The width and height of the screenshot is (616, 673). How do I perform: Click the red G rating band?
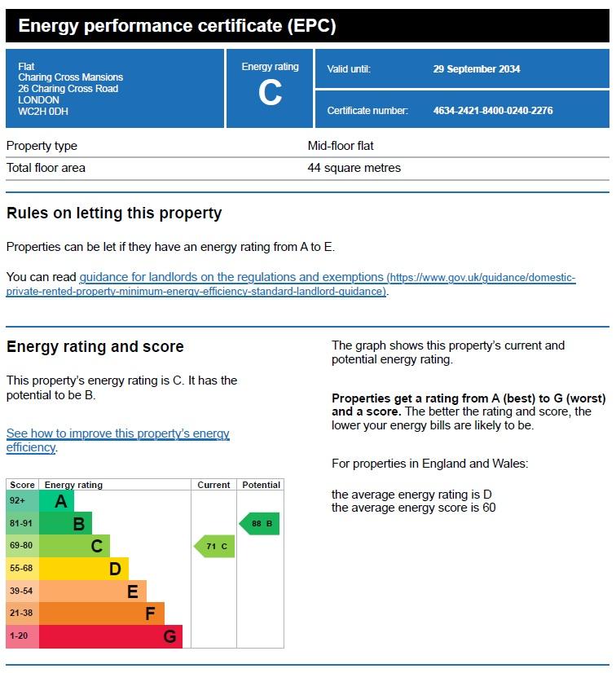(111, 636)
